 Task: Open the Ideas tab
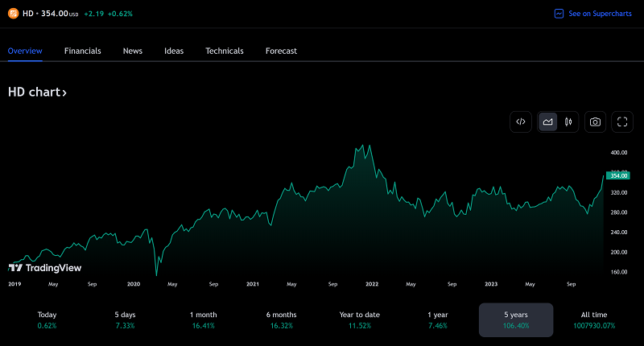pos(174,51)
